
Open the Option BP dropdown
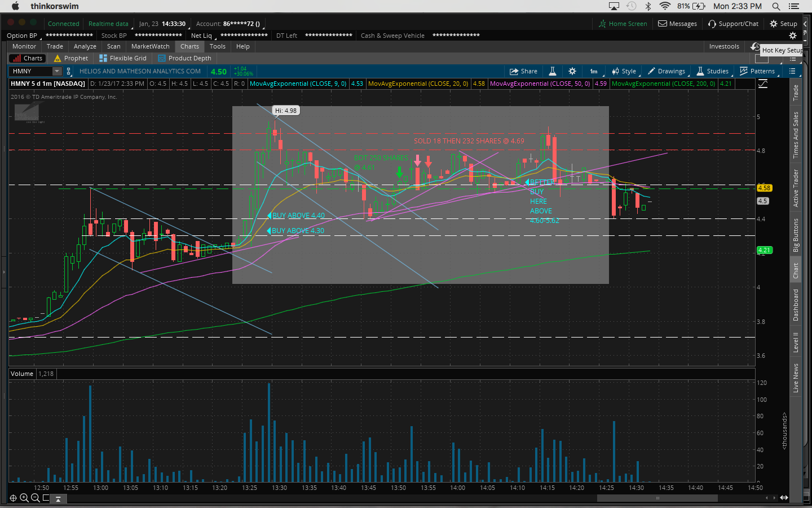click(x=22, y=36)
